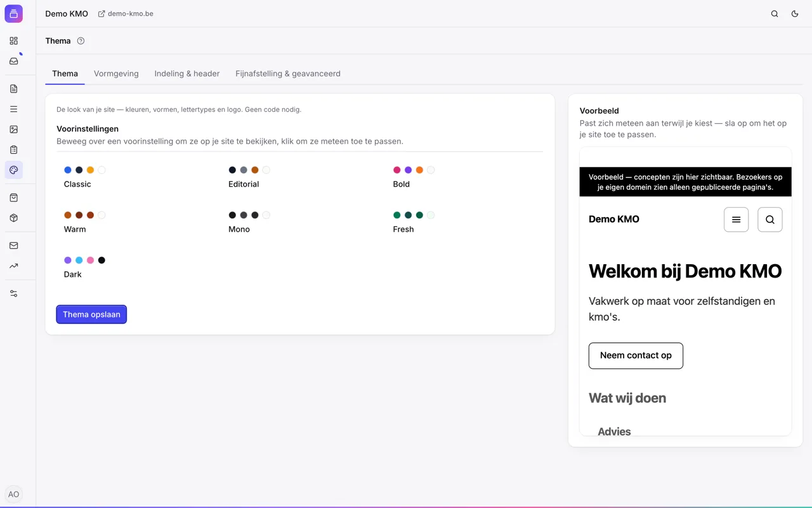The width and height of the screenshot is (812, 508).
Task: Click the Thema opslaan button
Action: tap(91, 314)
